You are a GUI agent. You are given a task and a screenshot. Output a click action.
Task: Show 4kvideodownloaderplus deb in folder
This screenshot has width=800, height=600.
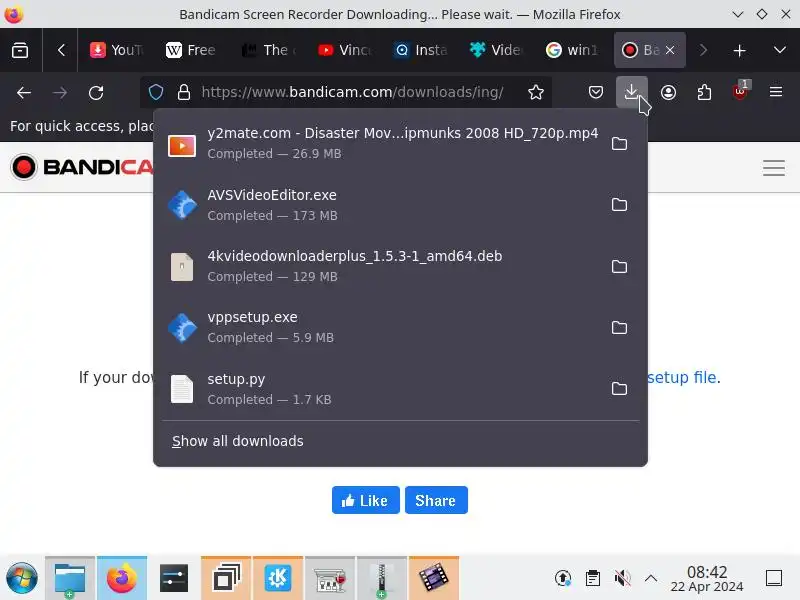coord(619,266)
